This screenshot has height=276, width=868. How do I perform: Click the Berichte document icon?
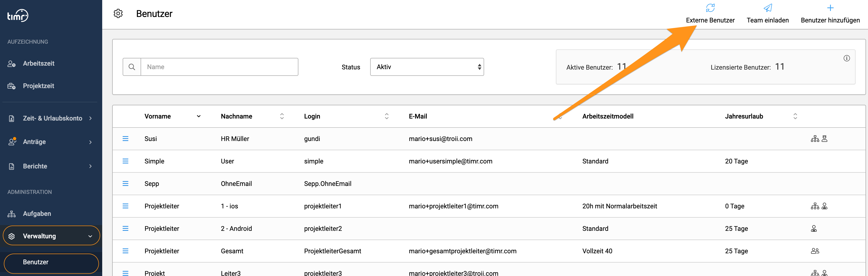[11, 166]
